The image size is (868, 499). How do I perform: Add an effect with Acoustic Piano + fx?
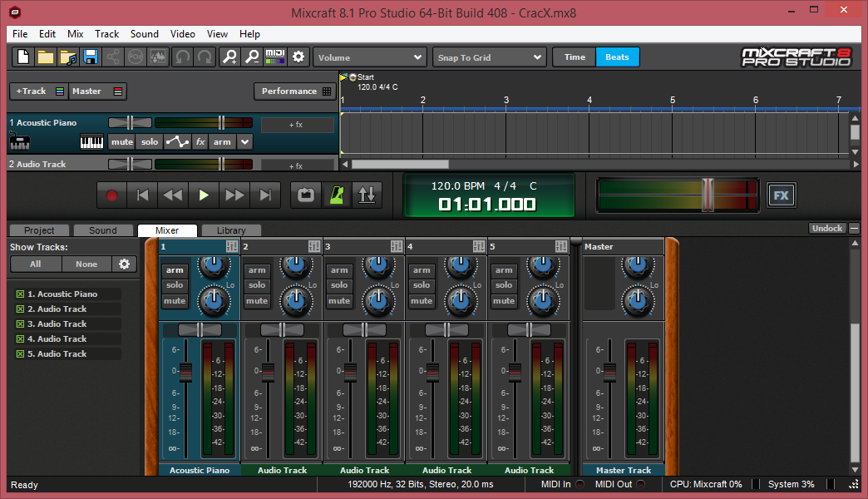pos(297,125)
